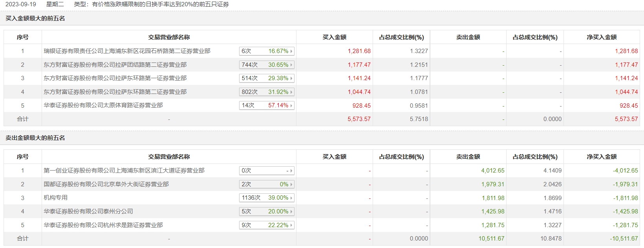The height and width of the screenshot is (248, 644).
Task: Click 华泰证券杭州求是路证券营业部 name
Action: (x=103, y=225)
